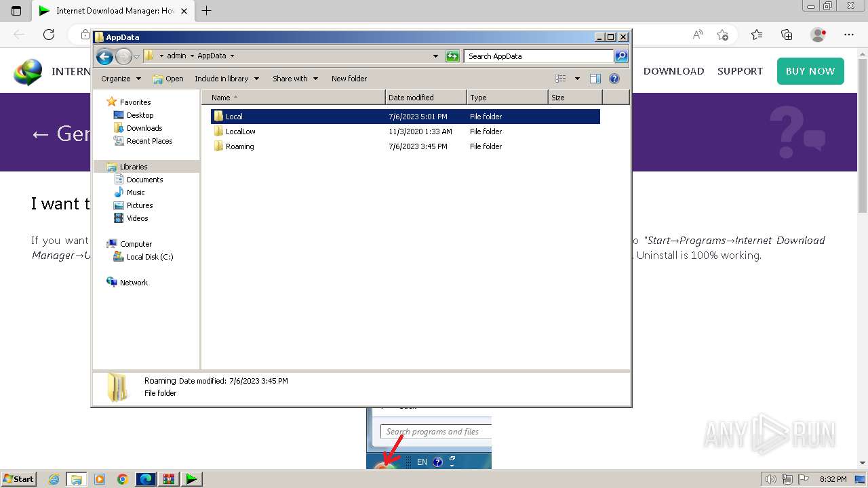The width and height of the screenshot is (868, 488).
Task: Create a New folder
Action: tap(349, 79)
